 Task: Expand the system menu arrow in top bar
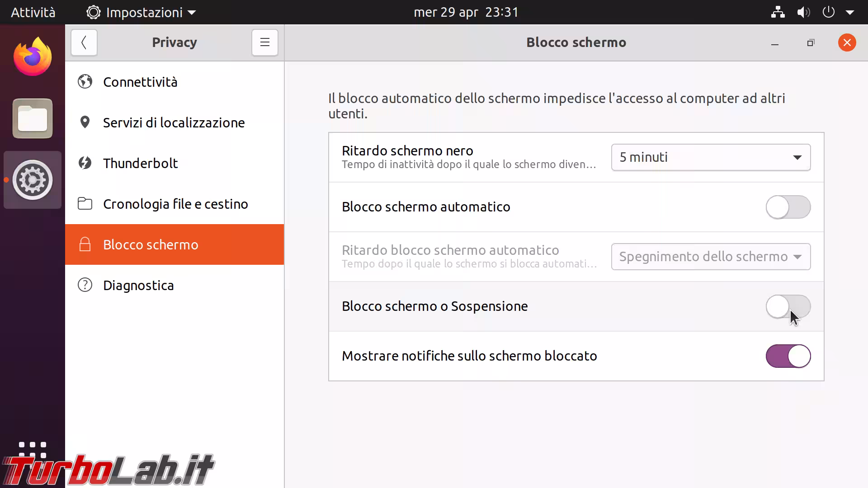(849, 12)
